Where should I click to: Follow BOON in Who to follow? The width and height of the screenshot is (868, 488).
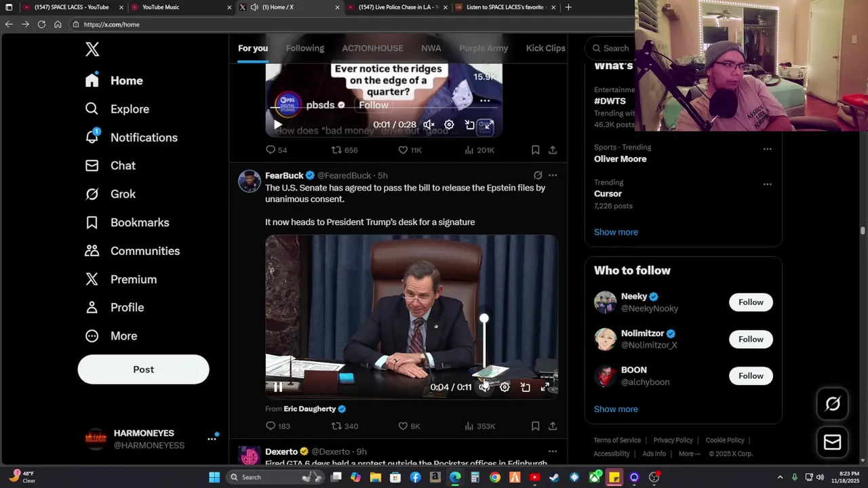[751, 375]
